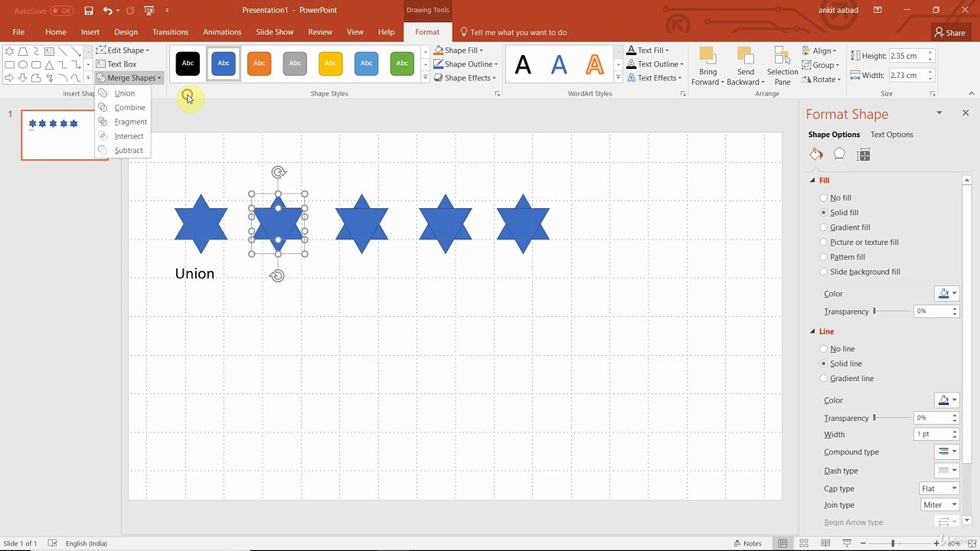Choose Union from Merge Shapes menu
This screenshot has height=551, width=980.
pyautogui.click(x=124, y=93)
